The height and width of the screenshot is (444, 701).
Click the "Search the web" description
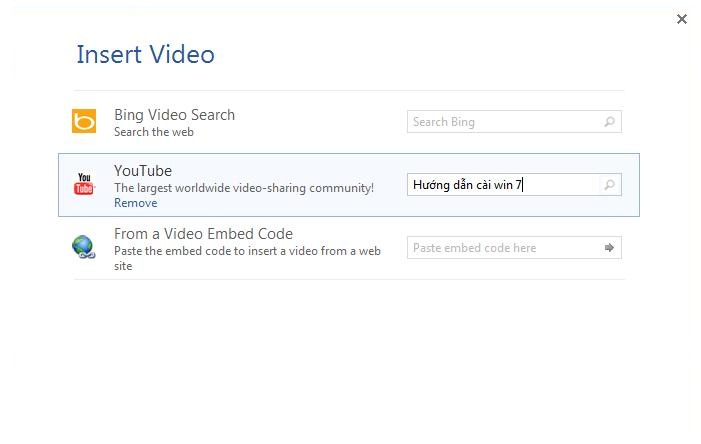coord(154,132)
